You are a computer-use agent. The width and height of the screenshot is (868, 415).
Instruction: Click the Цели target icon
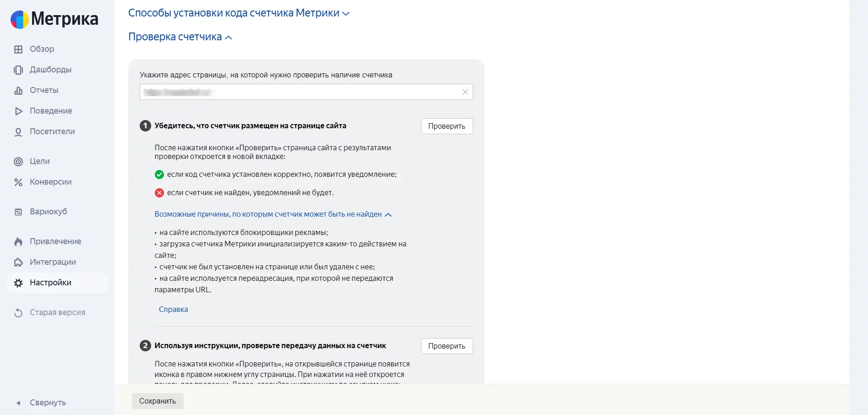(18, 161)
